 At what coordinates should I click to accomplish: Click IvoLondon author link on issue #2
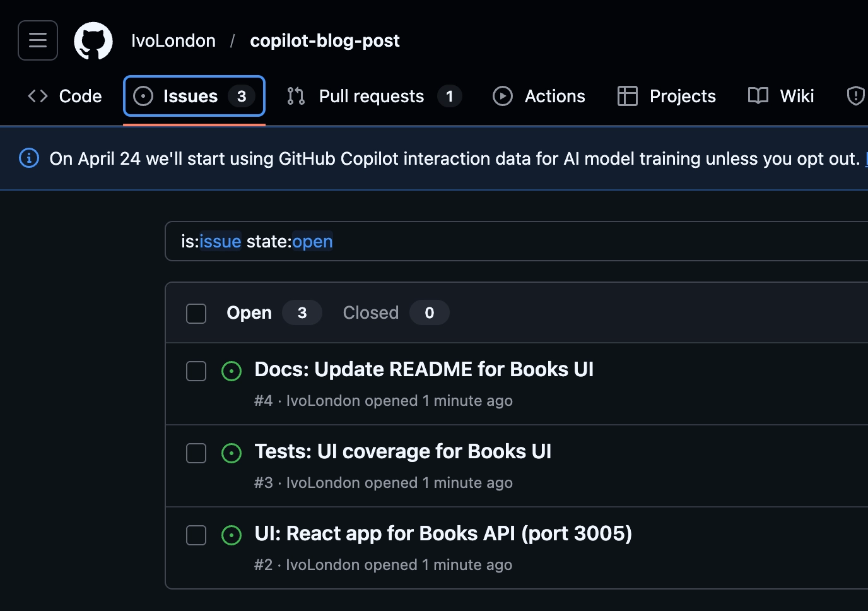coord(323,565)
